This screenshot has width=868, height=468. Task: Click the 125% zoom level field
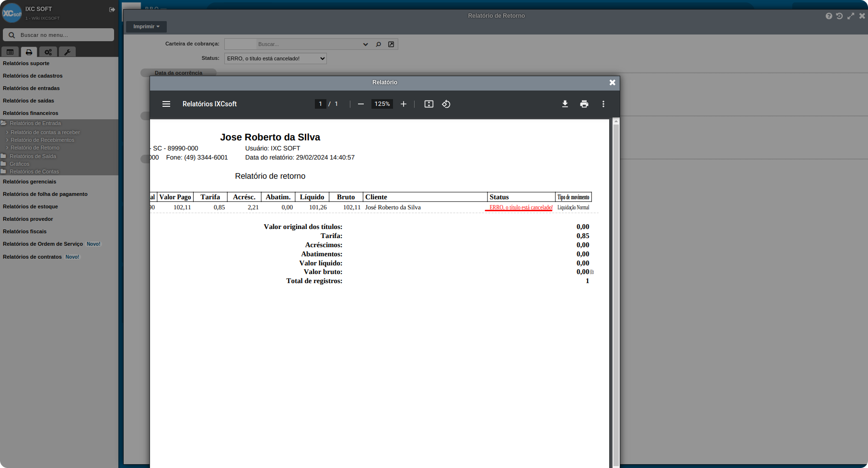click(382, 104)
